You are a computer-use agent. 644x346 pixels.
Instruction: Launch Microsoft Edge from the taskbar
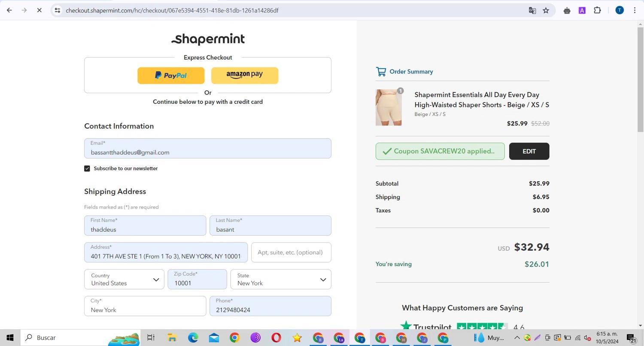(193, 338)
